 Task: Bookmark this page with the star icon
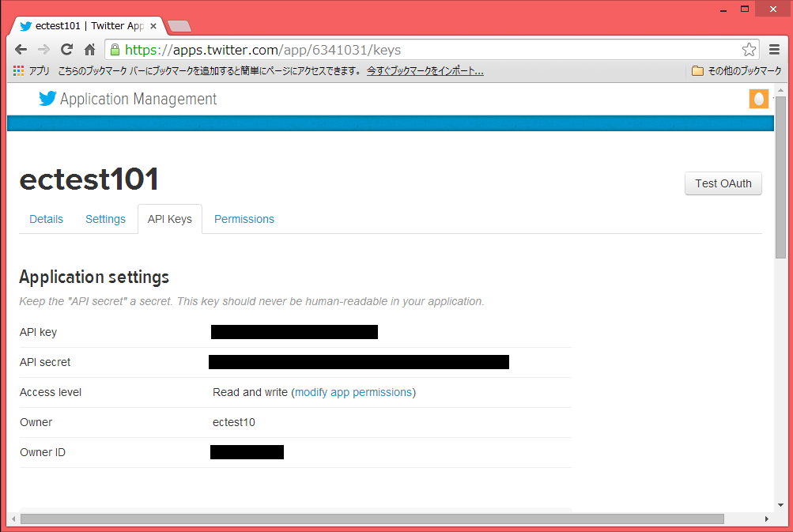coord(749,50)
